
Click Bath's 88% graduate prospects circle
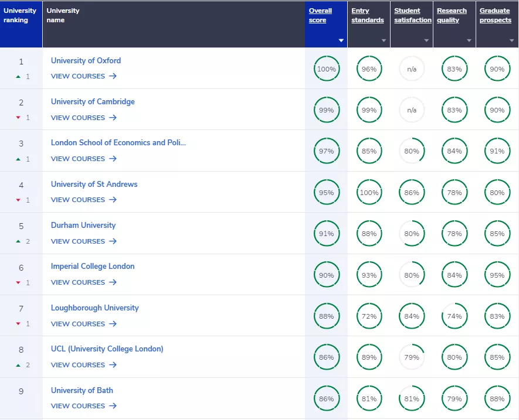tap(497, 399)
